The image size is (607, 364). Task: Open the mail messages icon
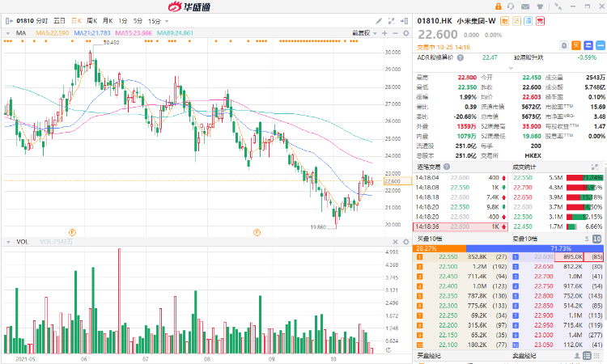click(524, 6)
